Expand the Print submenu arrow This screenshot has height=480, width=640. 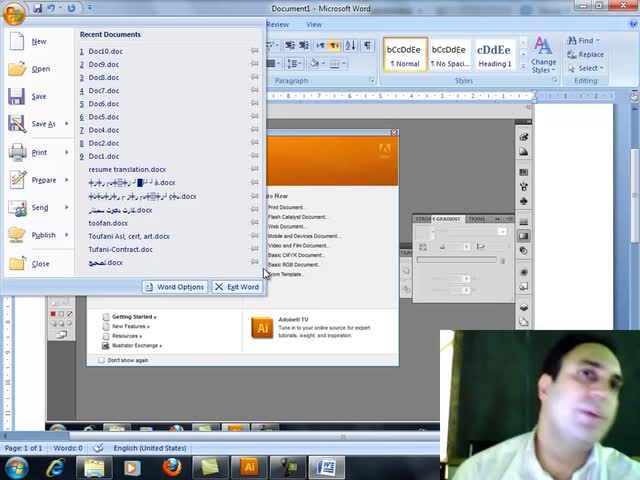click(67, 152)
